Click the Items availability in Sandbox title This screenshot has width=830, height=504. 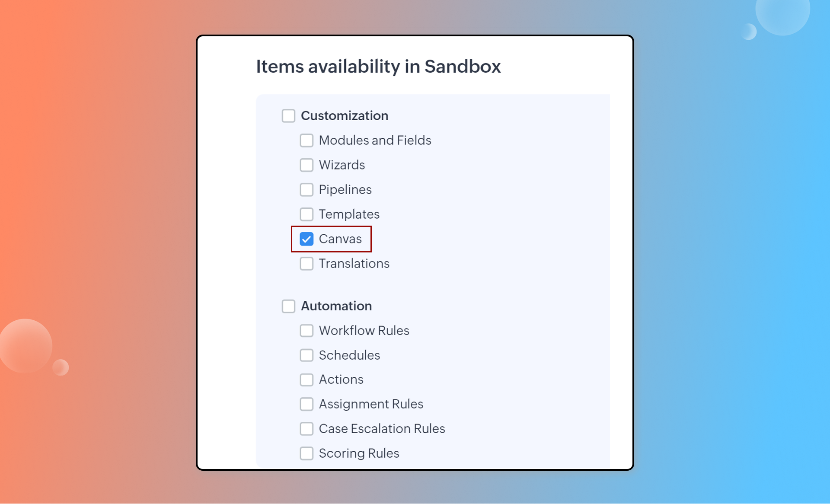coord(378,67)
